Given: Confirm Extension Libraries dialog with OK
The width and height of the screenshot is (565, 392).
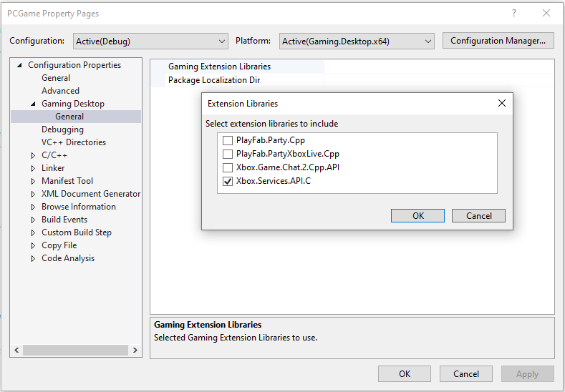Looking at the screenshot, I should point(417,215).
